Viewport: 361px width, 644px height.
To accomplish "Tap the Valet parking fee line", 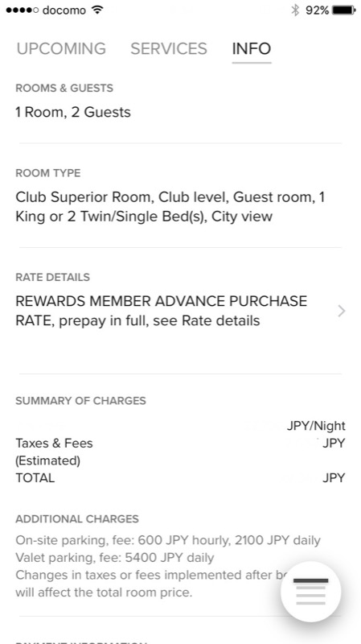I will point(115,558).
